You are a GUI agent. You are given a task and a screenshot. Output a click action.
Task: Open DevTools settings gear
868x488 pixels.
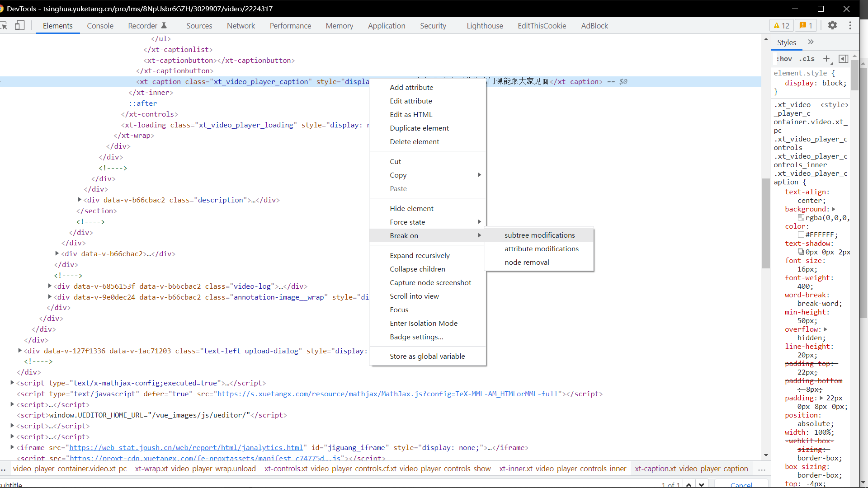point(832,26)
